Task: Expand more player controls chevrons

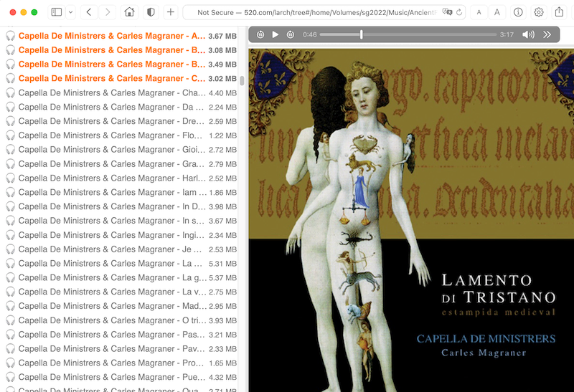Action: 547,34
